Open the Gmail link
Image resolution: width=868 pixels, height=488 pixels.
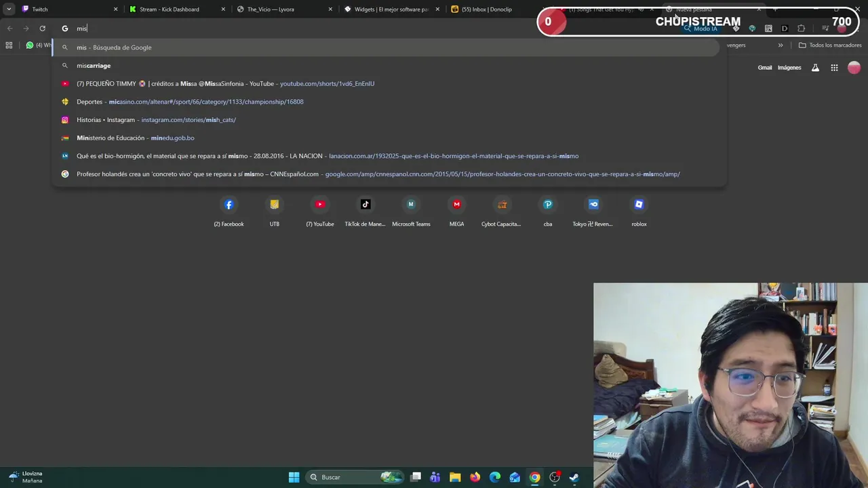765,68
